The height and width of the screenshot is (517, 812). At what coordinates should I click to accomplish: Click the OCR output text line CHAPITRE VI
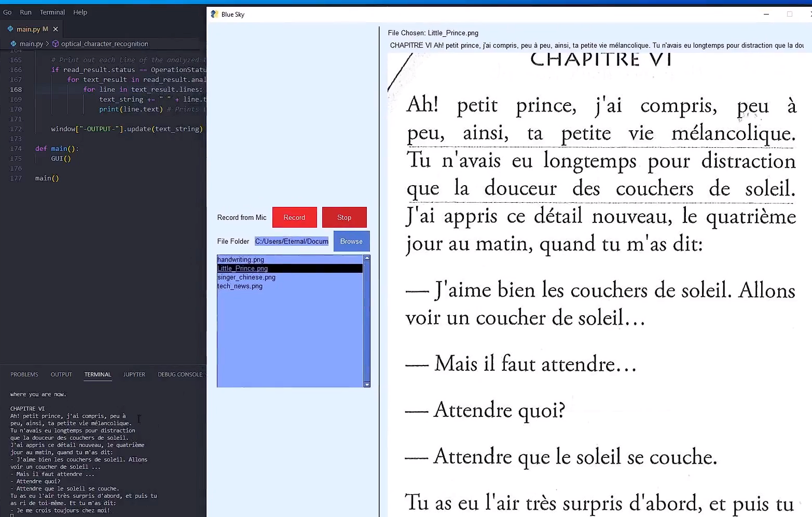coord(597,45)
